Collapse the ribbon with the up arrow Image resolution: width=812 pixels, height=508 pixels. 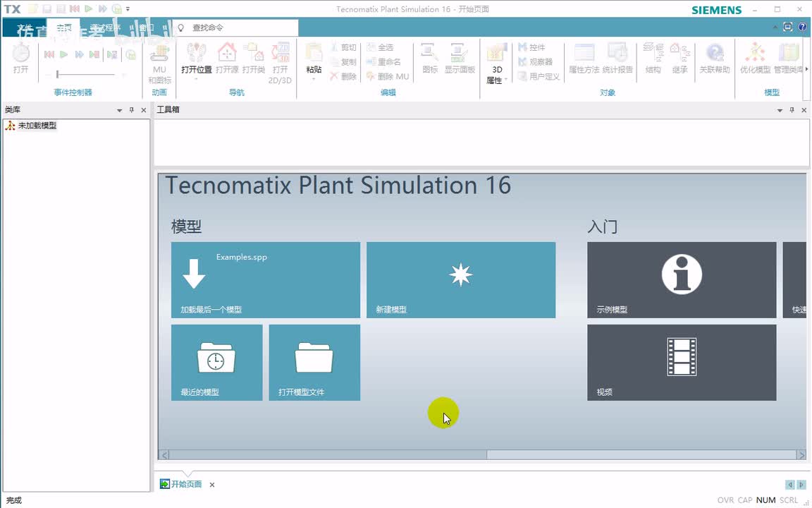point(775,27)
